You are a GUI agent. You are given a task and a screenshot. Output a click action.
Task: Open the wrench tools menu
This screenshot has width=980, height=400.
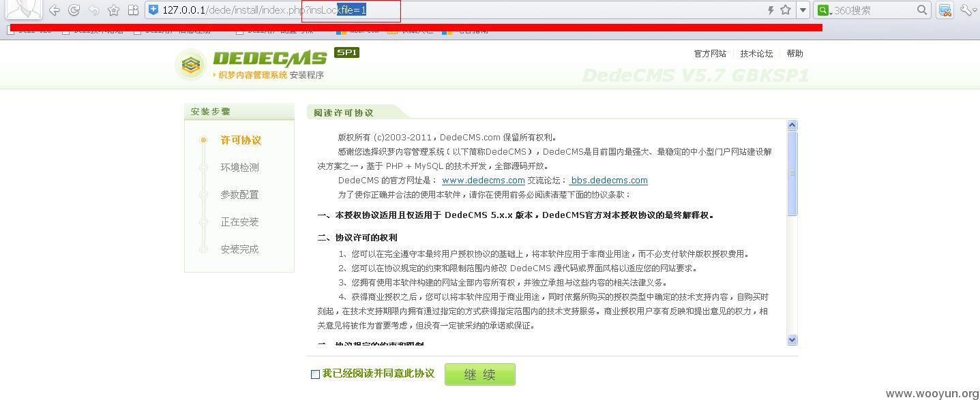point(968,10)
